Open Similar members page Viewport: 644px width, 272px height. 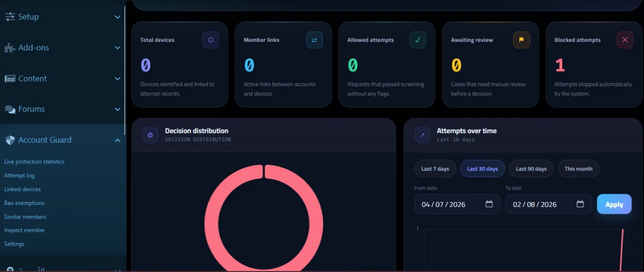point(25,217)
